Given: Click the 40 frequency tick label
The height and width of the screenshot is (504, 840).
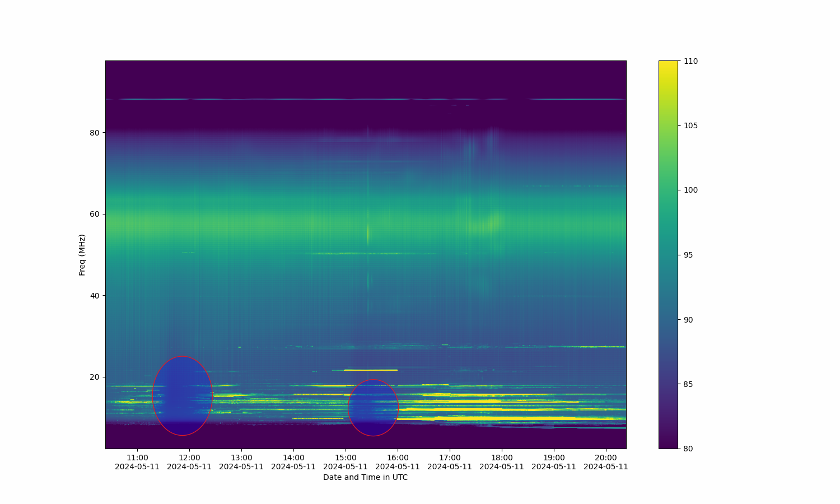Looking at the screenshot, I should pos(95,296).
